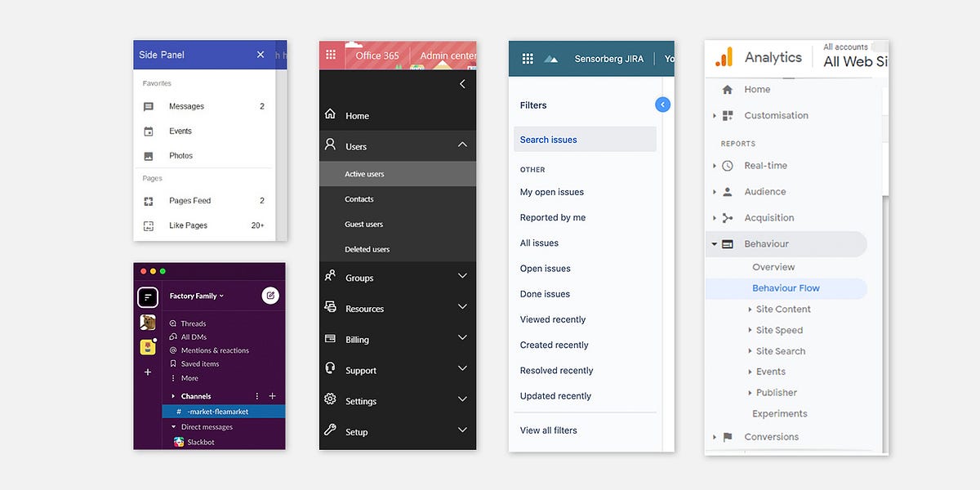Screen dimensions: 980x490
Task: Select the Photos icon in the side panel
Action: coord(150,155)
